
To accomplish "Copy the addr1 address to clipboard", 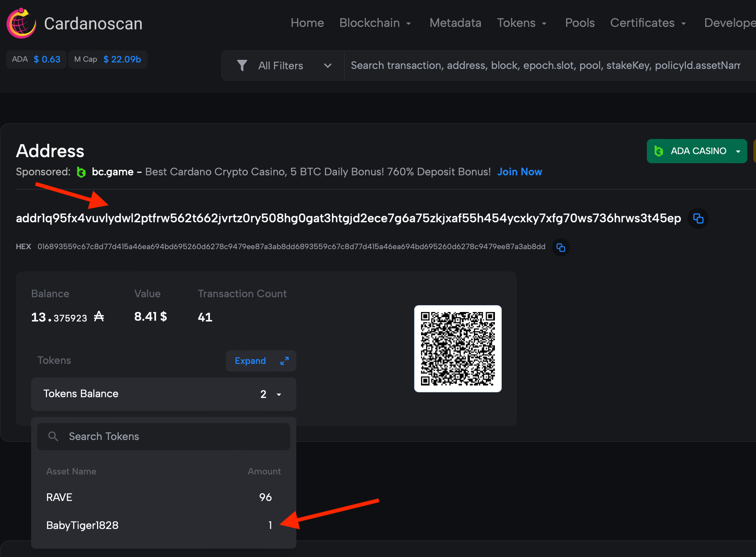I will pos(698,218).
